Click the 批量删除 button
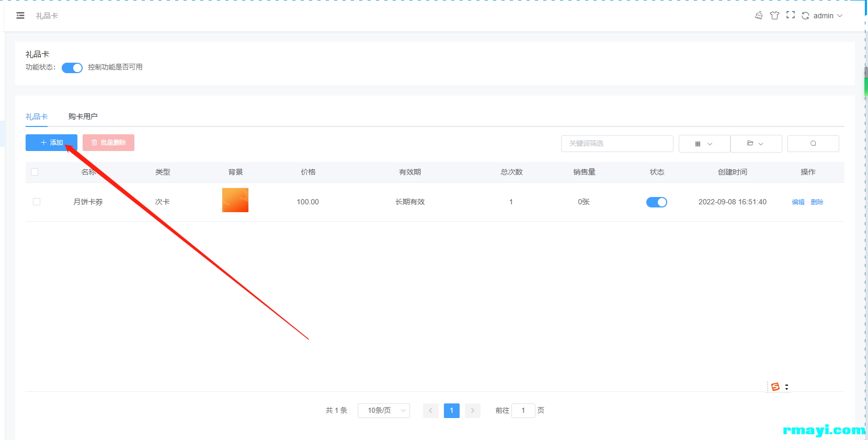The height and width of the screenshot is (440, 868). pos(108,143)
